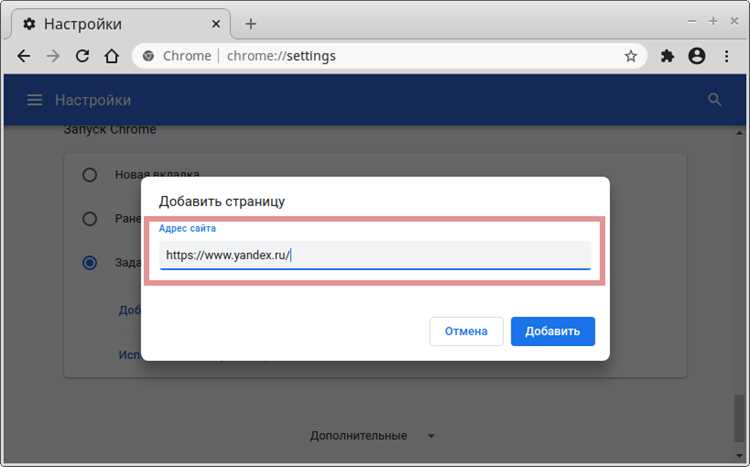
Task: Open the user profile avatar icon
Action: [696, 56]
